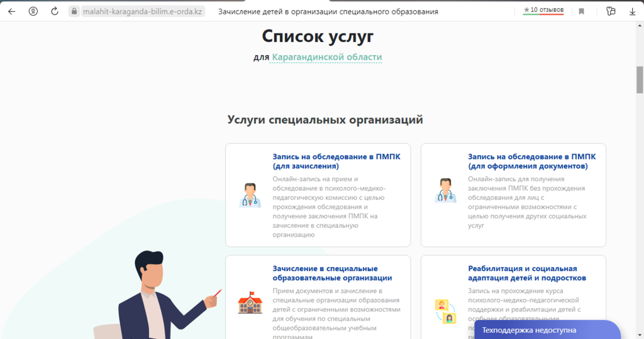Go back with the browser back arrow
644x339 pixels.
pyautogui.click(x=11, y=11)
